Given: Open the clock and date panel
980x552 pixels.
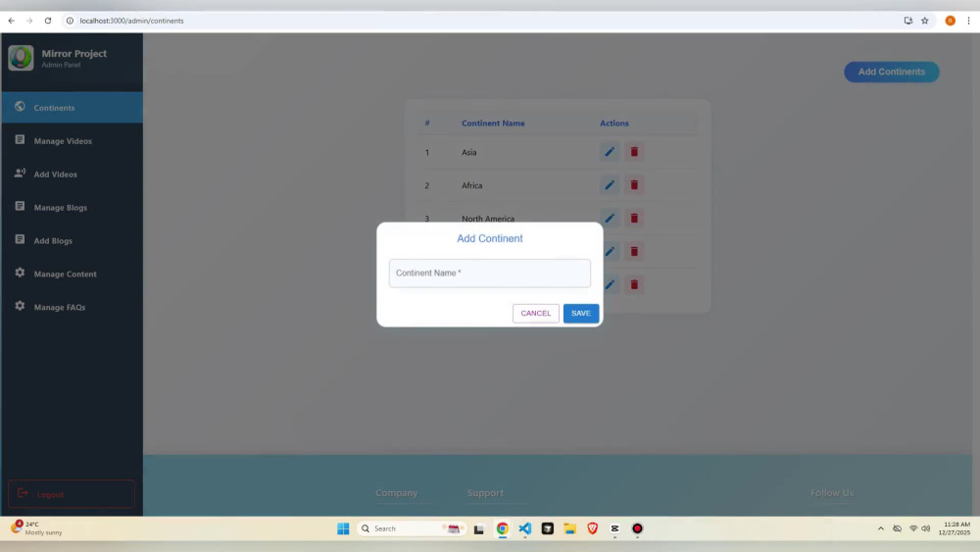Looking at the screenshot, I should [955, 528].
